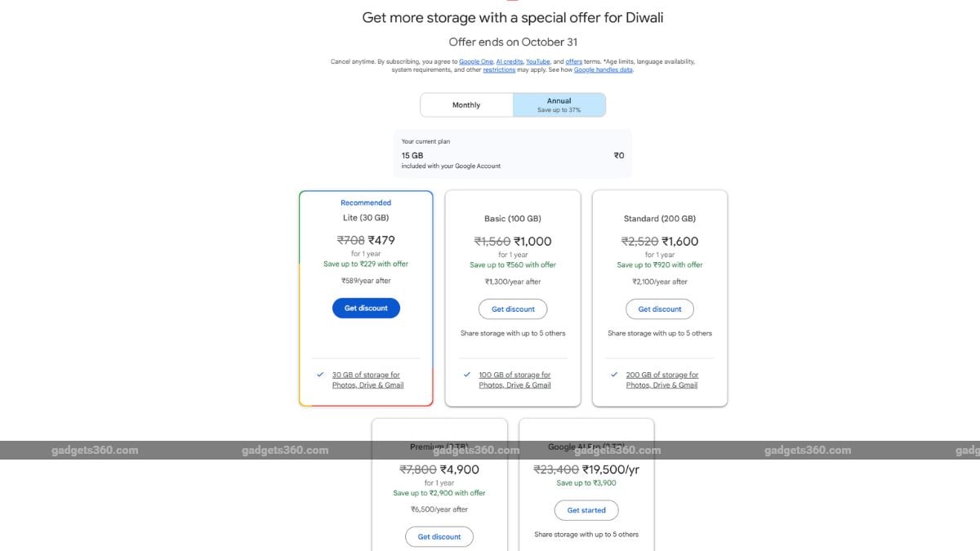Open the restrictions link

tap(499, 70)
